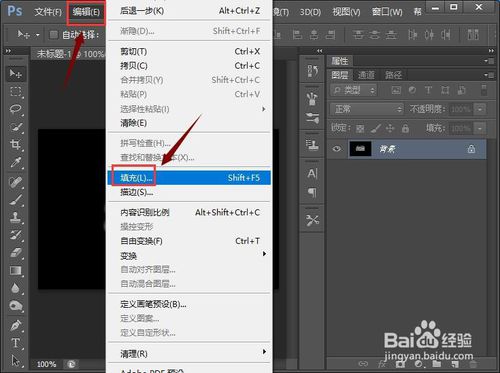Hide the Background layer with eye icon
The image size is (500, 373).
(x=337, y=149)
